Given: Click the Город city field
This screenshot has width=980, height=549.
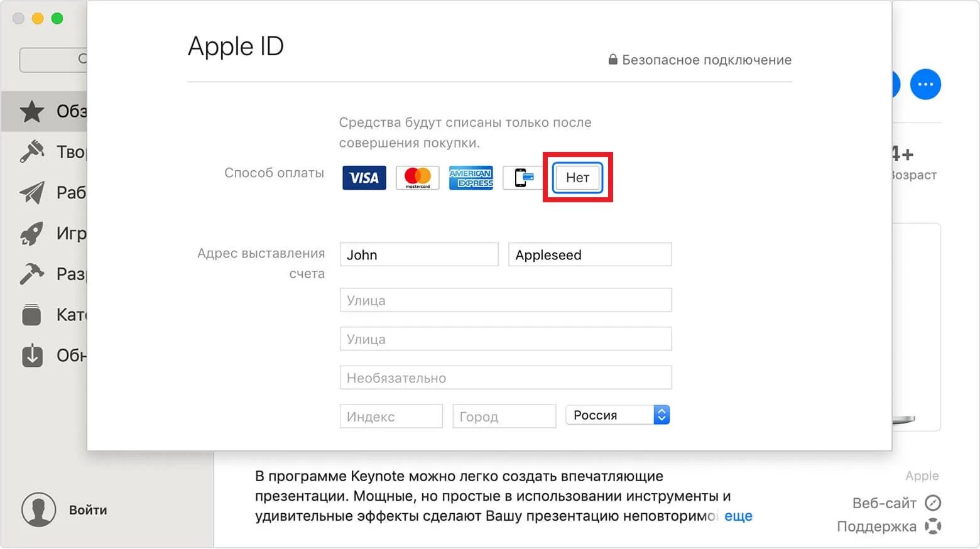Looking at the screenshot, I should (504, 416).
